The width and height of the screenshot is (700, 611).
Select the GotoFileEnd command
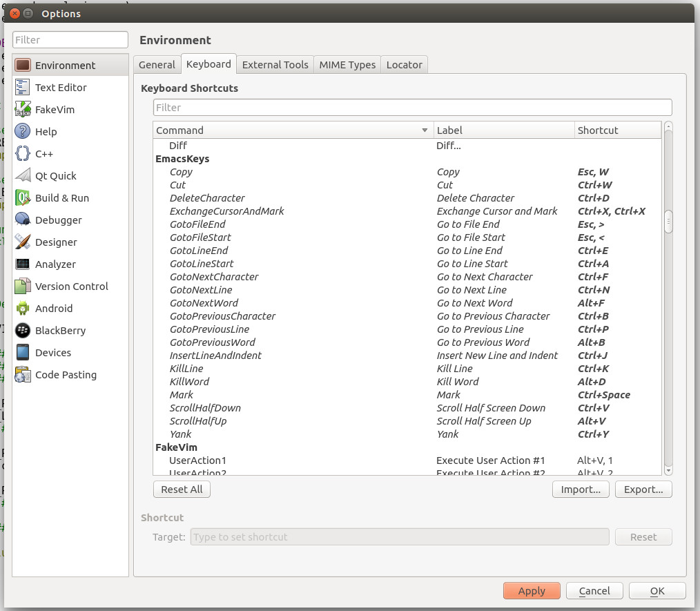point(407,224)
